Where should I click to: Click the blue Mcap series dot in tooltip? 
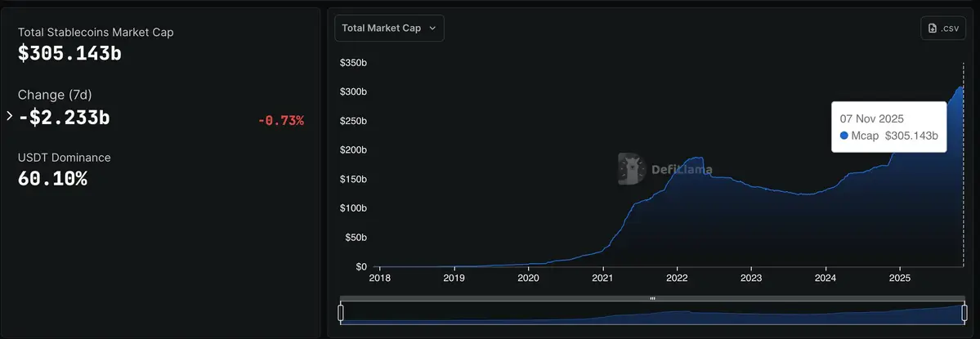click(x=844, y=136)
